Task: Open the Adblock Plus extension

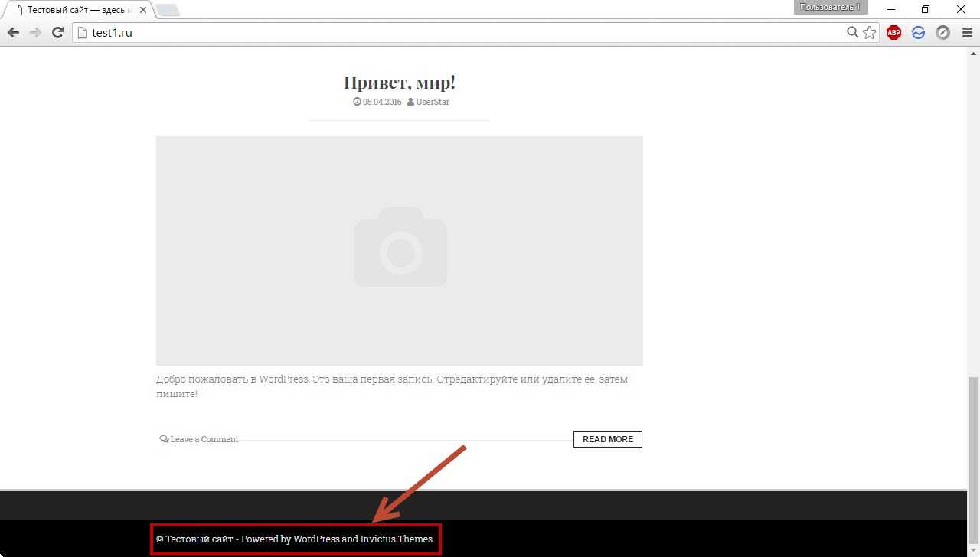Action: click(893, 32)
